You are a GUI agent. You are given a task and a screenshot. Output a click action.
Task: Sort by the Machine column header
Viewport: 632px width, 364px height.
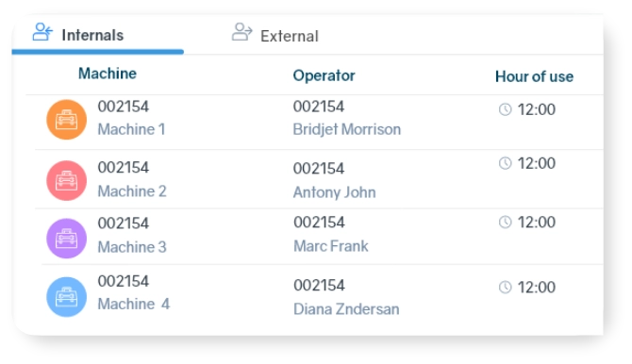[108, 74]
